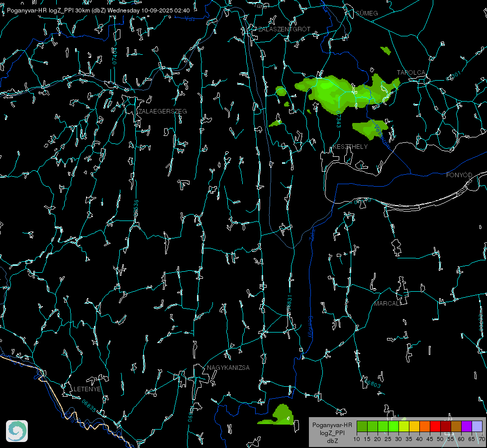Pick the purple 60–65 dBZ legend swatch

pyautogui.click(x=467, y=426)
